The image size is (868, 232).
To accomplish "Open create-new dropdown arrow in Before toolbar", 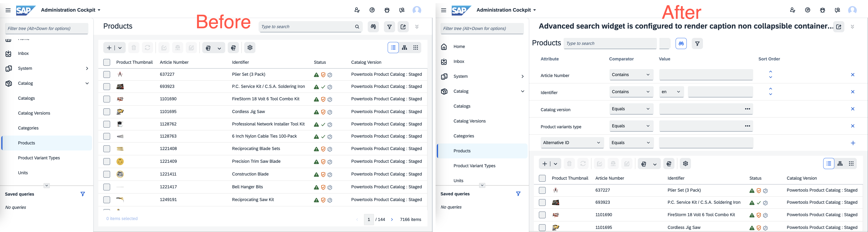I will click(120, 48).
